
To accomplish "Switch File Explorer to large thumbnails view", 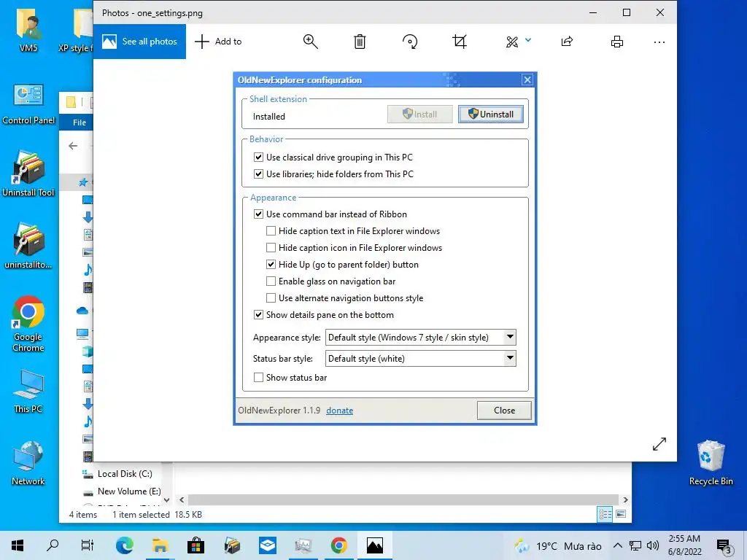I will pyautogui.click(x=621, y=514).
